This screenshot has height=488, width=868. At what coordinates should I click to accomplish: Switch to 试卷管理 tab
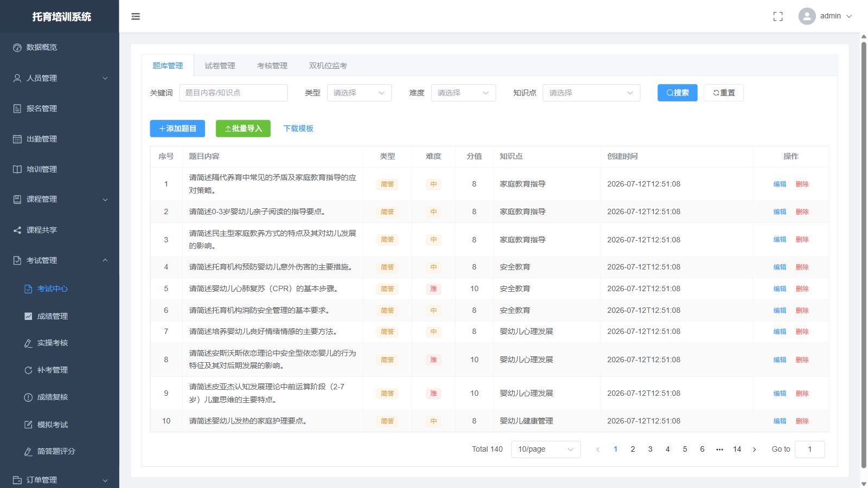(x=220, y=66)
